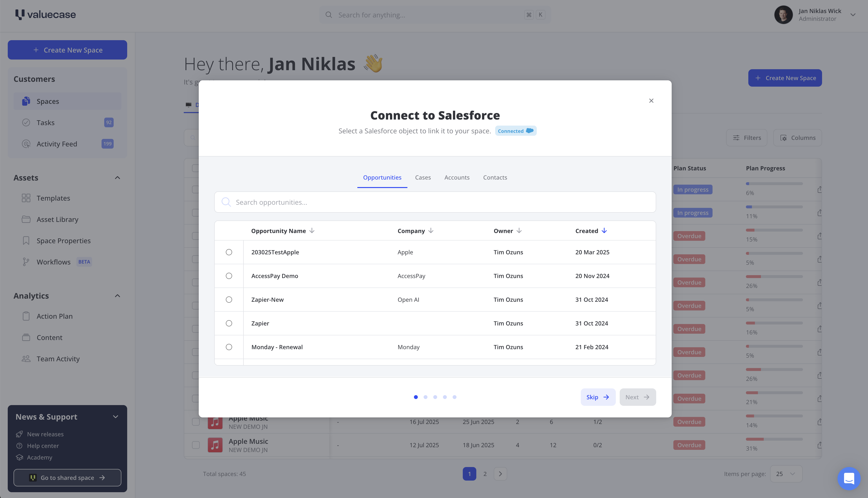The width and height of the screenshot is (868, 498).
Task: Click the Action Plan clipboard icon
Action: [26, 316]
